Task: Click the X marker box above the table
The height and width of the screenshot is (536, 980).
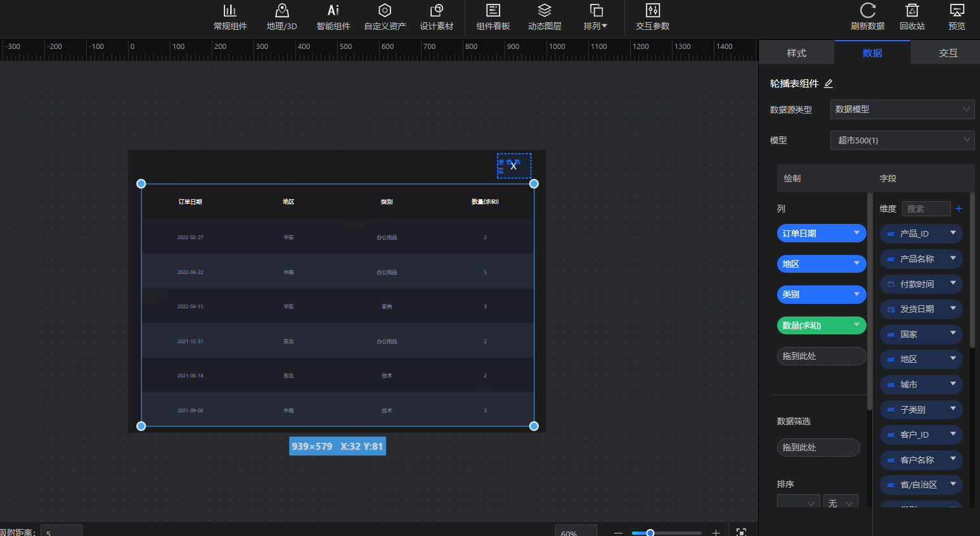Action: coord(514,166)
